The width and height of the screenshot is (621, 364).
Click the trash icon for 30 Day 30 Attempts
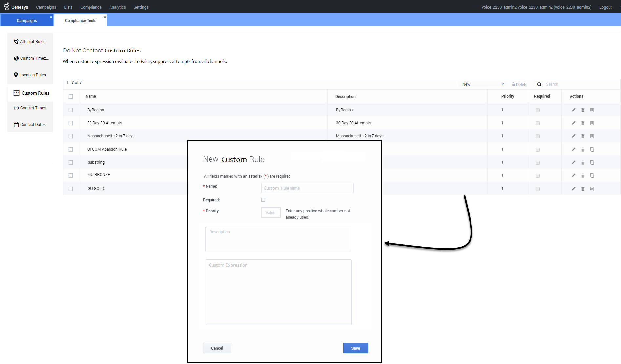tap(583, 123)
